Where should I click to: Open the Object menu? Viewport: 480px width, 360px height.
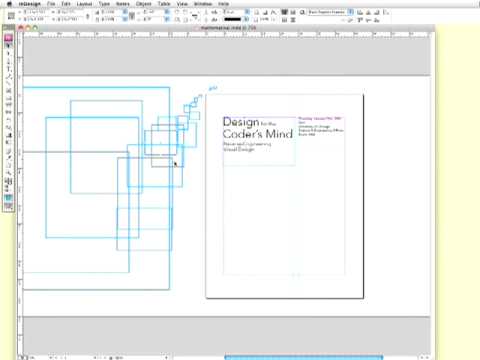144,4
